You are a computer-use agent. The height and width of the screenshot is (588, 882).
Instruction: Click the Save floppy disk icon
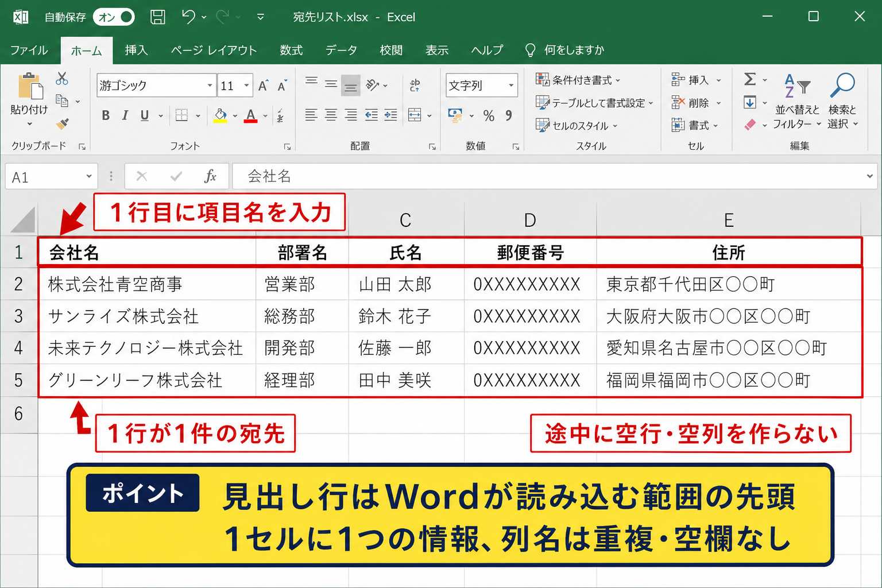[x=158, y=17]
